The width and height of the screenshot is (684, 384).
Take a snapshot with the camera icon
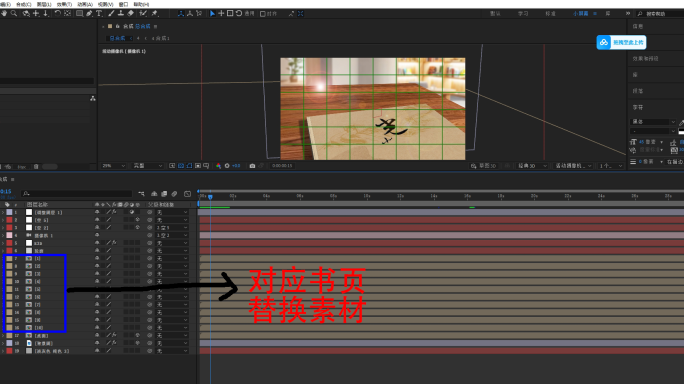(x=252, y=166)
